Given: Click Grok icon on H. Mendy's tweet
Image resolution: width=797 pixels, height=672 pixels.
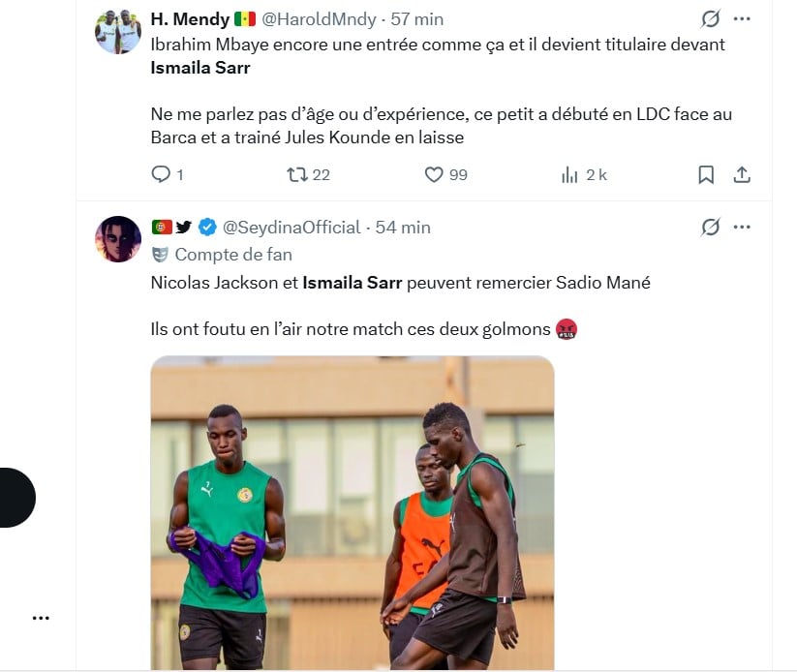Looking at the screenshot, I should (x=710, y=19).
